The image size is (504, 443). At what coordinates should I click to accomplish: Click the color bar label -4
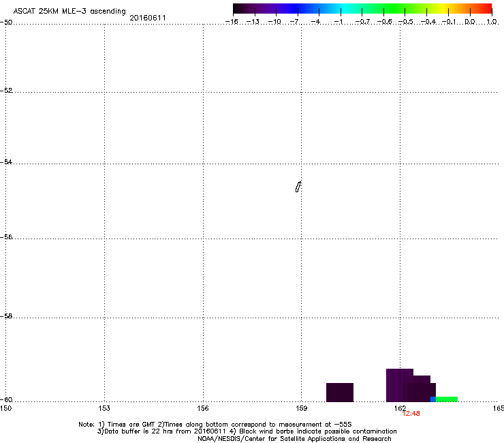(x=316, y=22)
